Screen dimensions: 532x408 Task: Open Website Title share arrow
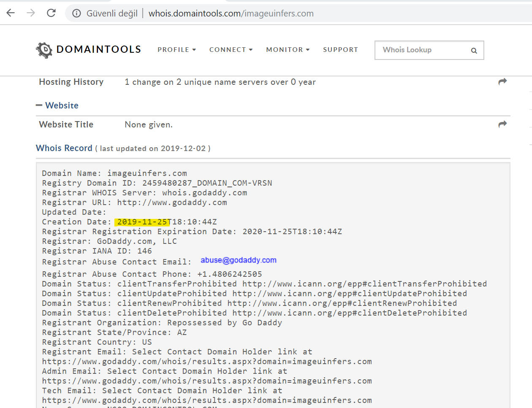coord(502,124)
